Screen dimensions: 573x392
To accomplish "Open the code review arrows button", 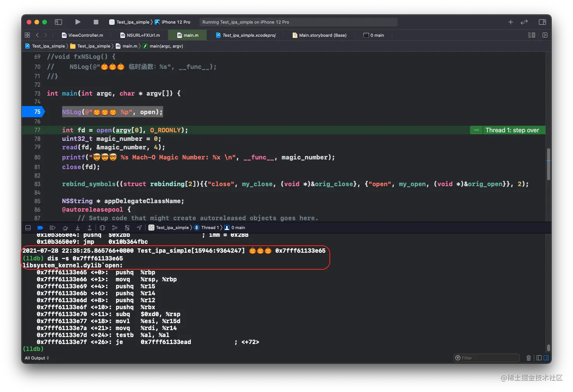I will [x=524, y=22].
